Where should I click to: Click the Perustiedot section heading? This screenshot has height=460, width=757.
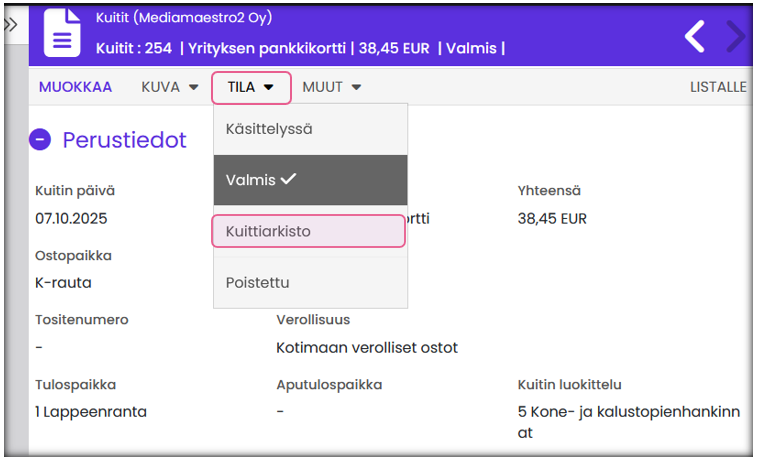pos(124,140)
